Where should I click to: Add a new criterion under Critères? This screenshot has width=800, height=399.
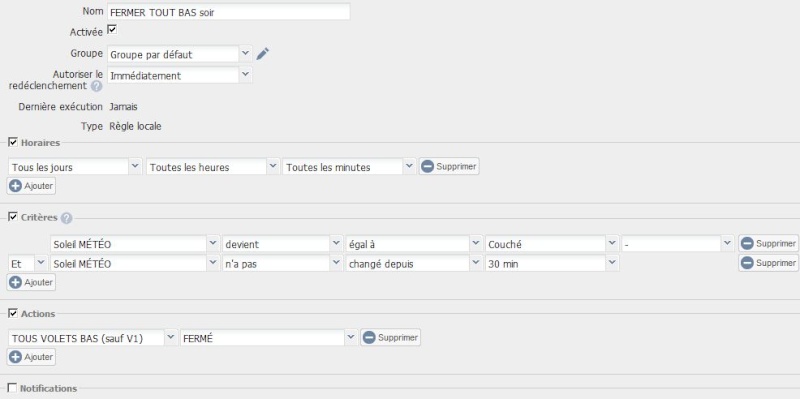(x=32, y=282)
